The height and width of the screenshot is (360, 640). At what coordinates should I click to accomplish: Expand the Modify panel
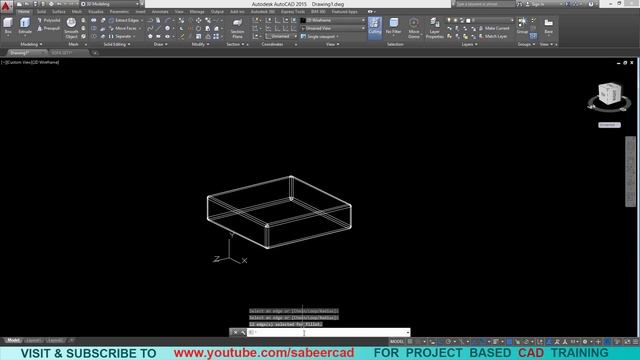pyautogui.click(x=200, y=44)
